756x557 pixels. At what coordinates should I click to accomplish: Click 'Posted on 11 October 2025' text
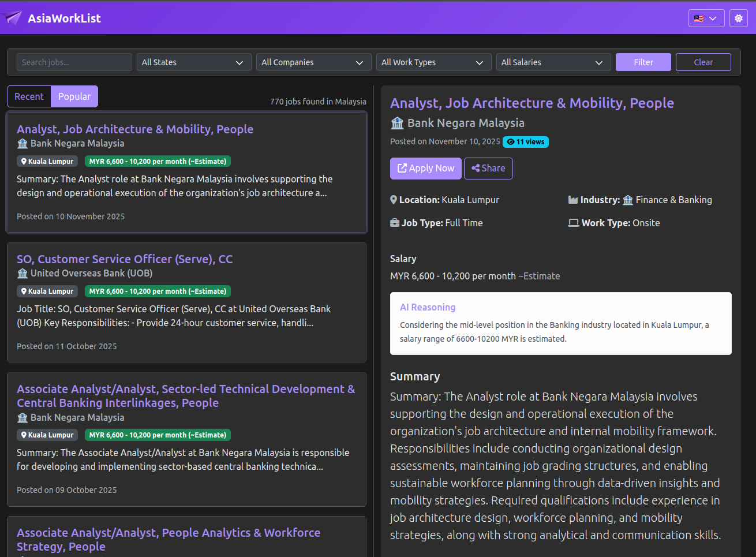67,346
